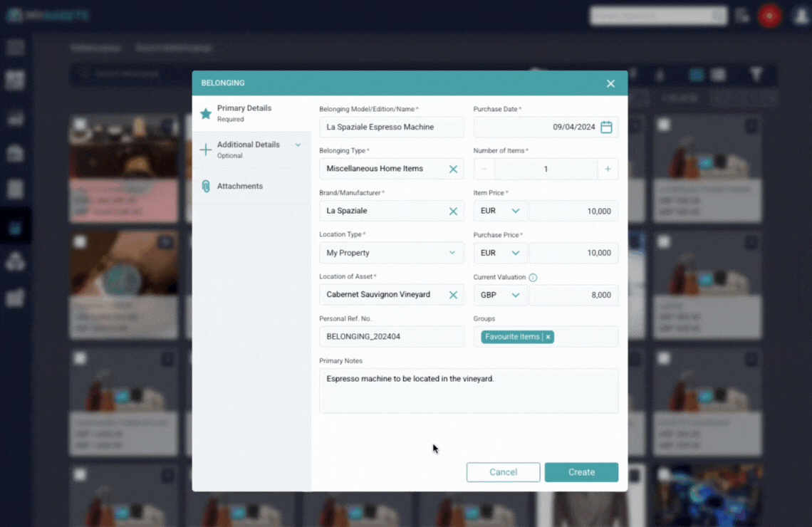
Task: Click the Number of Items value
Action: coord(546,169)
